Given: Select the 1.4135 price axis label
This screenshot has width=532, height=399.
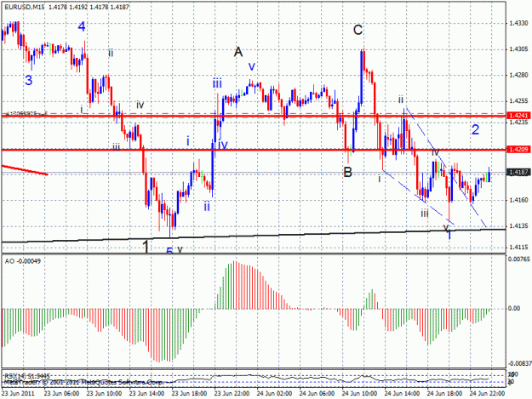Looking at the screenshot, I should coord(519,226).
